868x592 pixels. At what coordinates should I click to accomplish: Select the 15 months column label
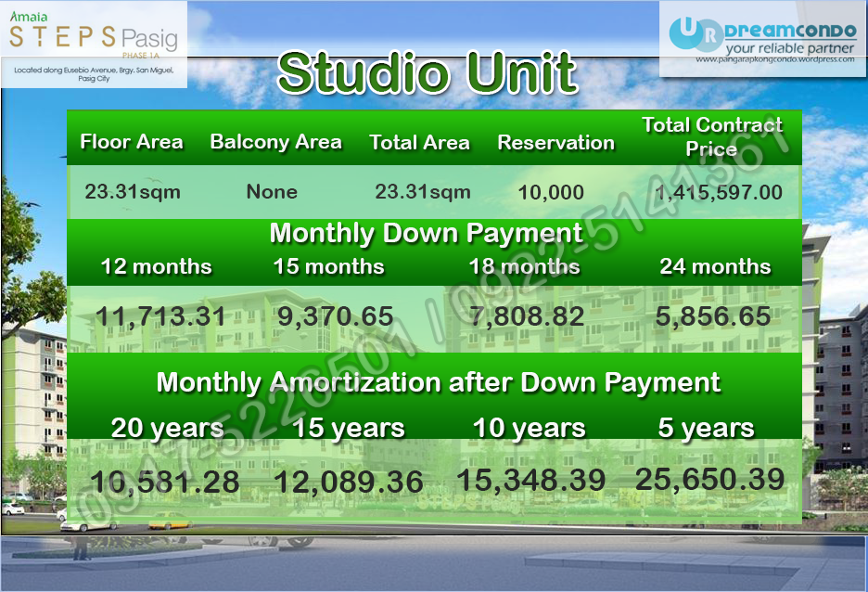click(329, 266)
